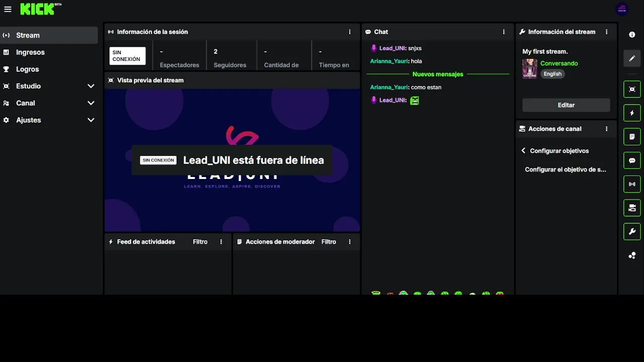
Task: Click Lead_UNI username on snjxs message
Action: coord(392,48)
